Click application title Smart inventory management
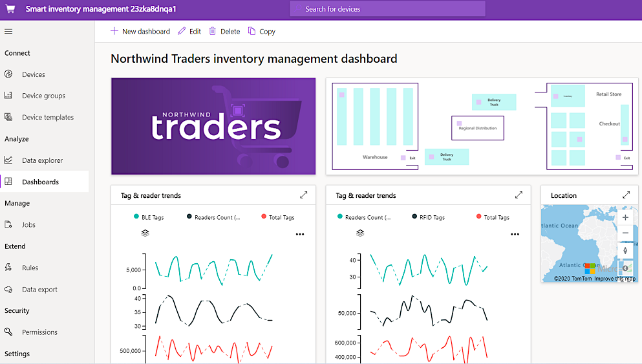Viewport: 642px width, 364px height. click(x=101, y=8)
